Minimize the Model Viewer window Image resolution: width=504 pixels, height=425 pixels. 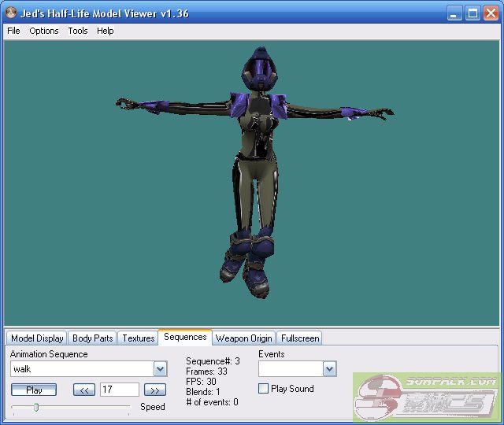[x=454, y=13]
